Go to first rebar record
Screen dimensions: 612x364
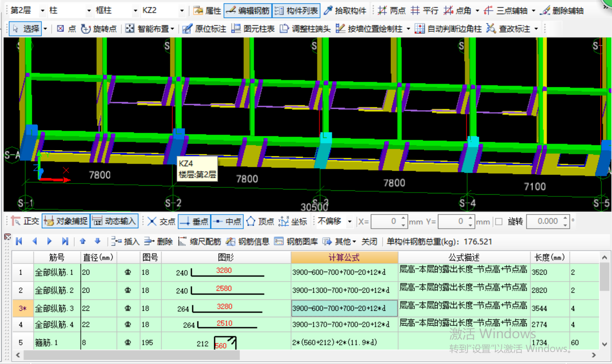tap(19, 242)
